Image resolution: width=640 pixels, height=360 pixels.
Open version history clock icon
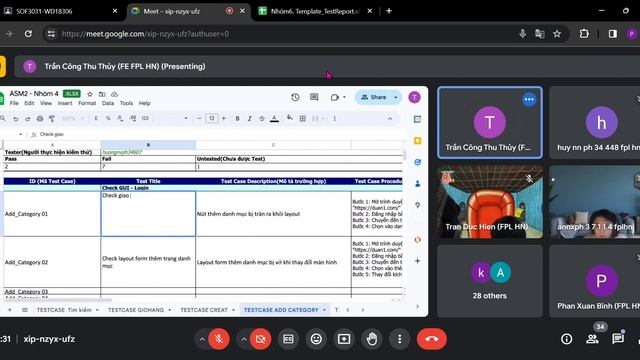coord(295,97)
